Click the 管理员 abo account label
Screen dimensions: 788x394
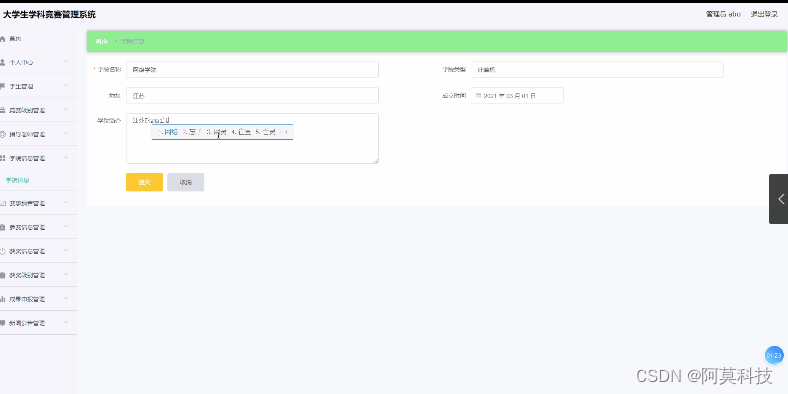pyautogui.click(x=723, y=14)
